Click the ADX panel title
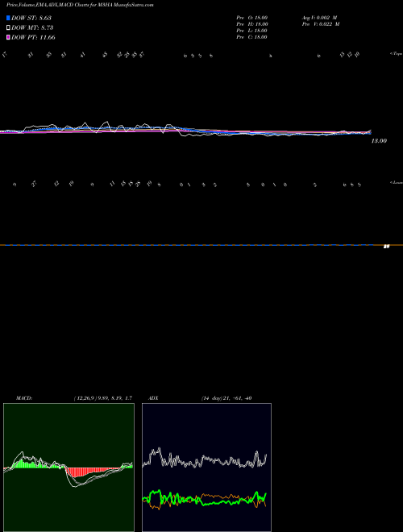The width and height of the screenshot is (403, 532). (153, 398)
